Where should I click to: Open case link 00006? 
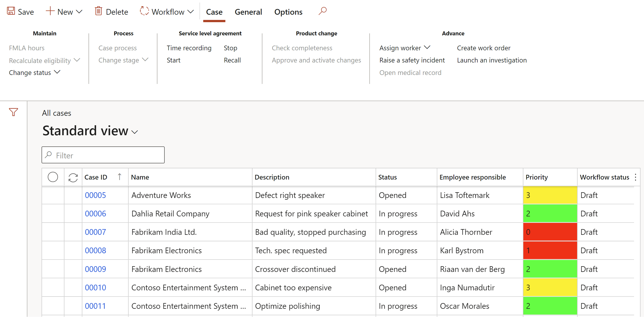pyautogui.click(x=96, y=214)
